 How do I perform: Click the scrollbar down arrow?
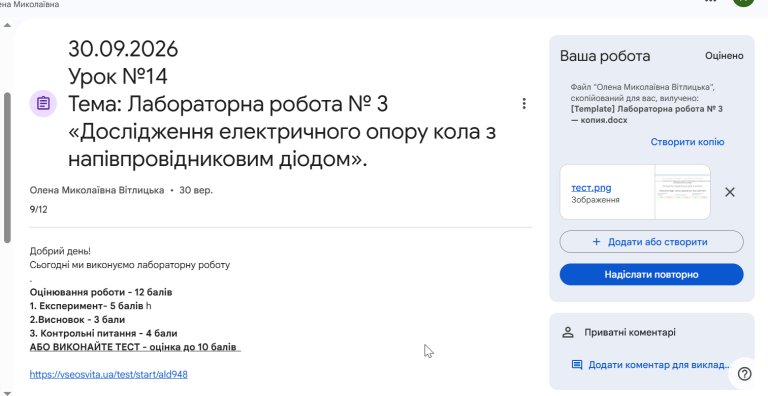[x=7, y=393]
